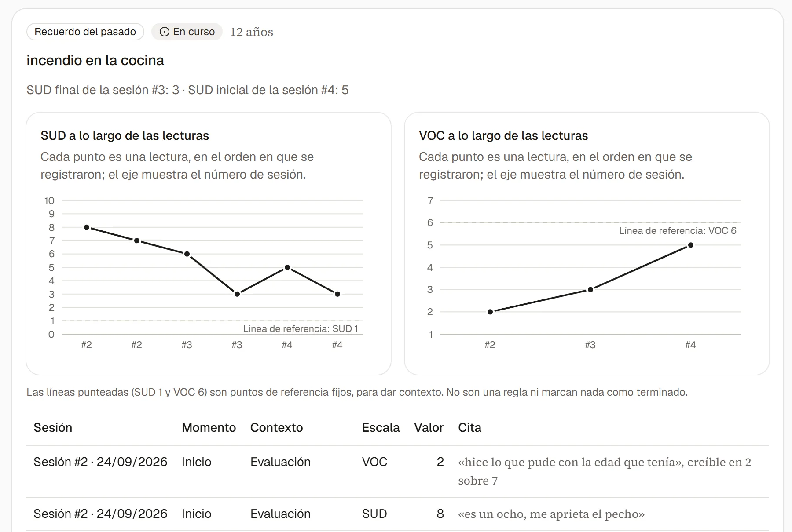Click the clock icon in En curso badge
792x532 pixels.
point(164,32)
